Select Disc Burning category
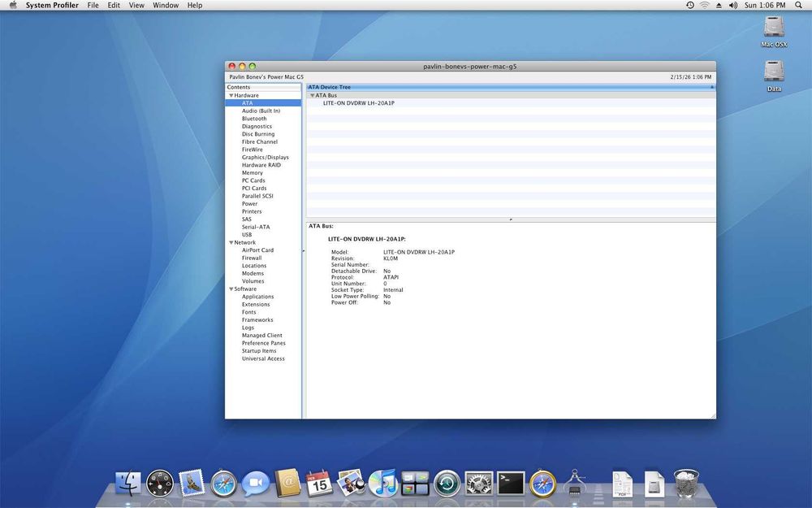This screenshot has width=812, height=508. pyautogui.click(x=258, y=134)
